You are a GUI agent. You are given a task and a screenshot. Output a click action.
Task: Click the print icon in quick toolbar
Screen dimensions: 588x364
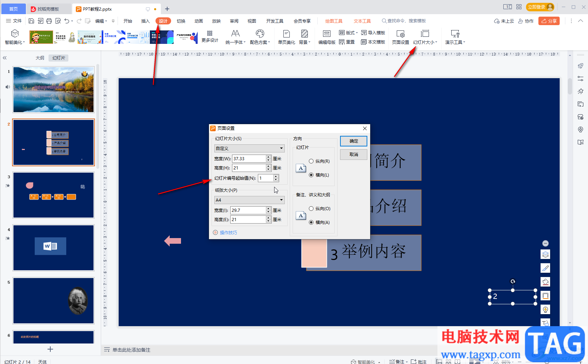coord(49,21)
